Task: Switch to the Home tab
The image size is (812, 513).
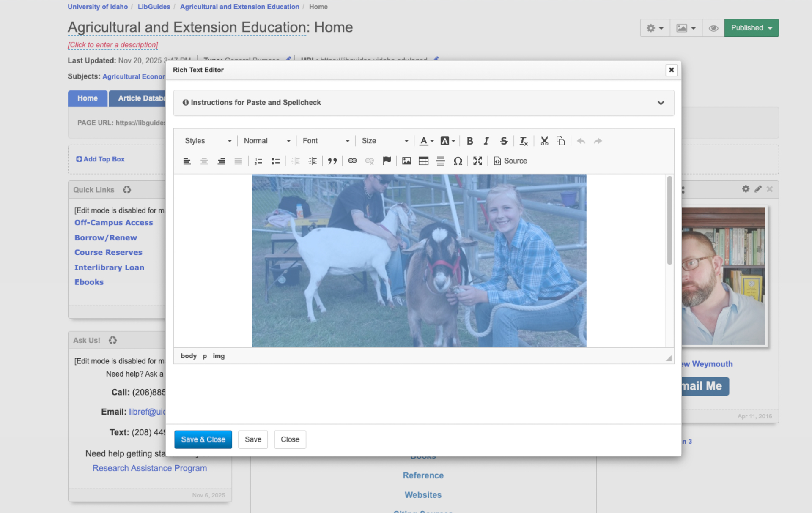Action: [88, 98]
